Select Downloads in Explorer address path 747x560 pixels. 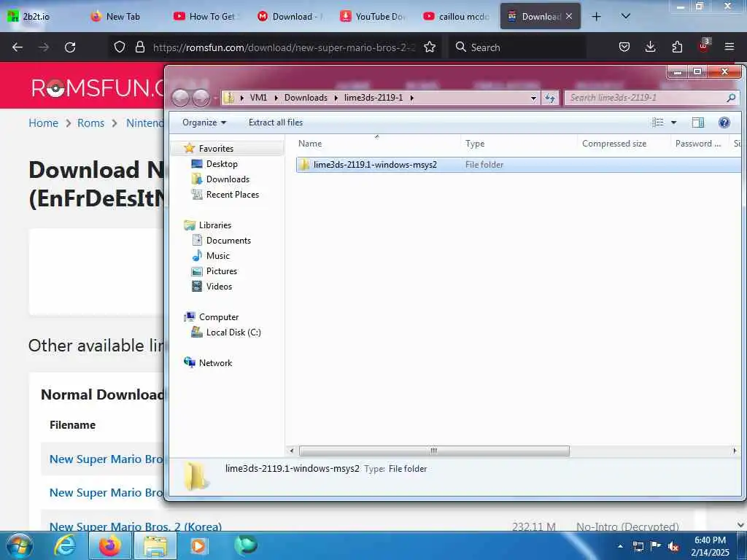click(306, 98)
